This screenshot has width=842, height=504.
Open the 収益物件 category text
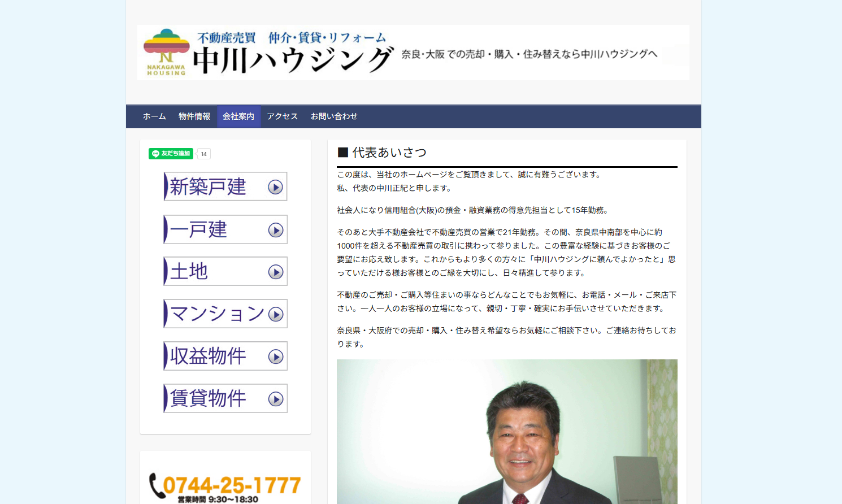[208, 356]
